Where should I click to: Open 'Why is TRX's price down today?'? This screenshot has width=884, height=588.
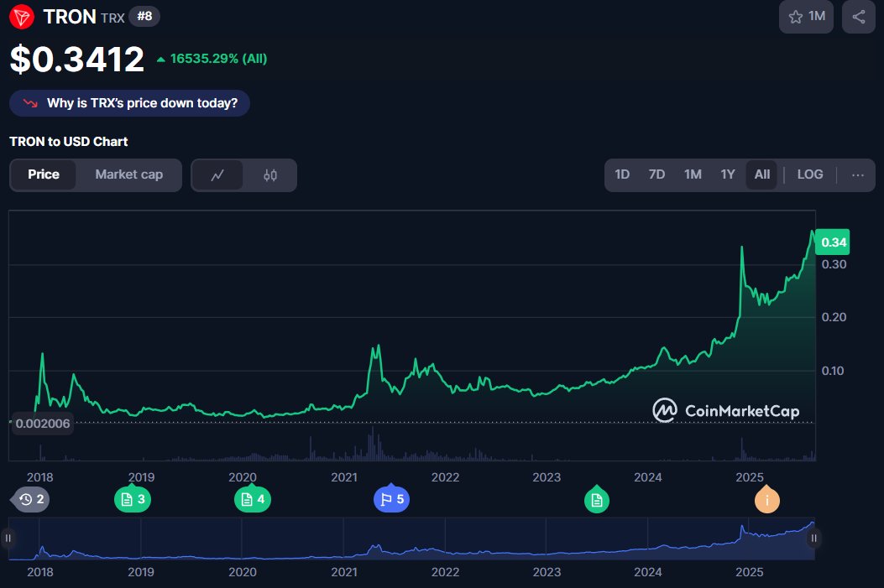[x=129, y=103]
